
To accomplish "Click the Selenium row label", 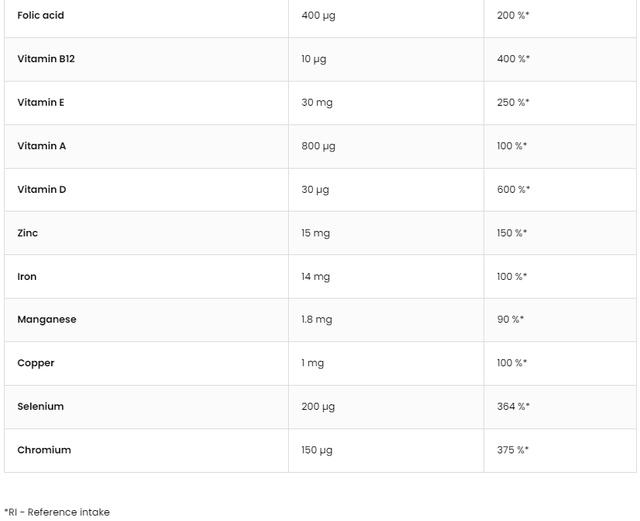I will pyautogui.click(x=41, y=407).
